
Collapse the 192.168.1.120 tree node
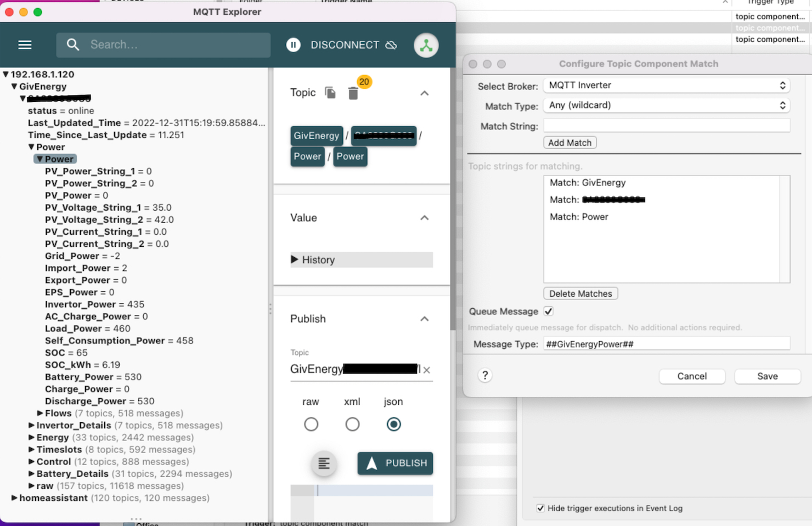pyautogui.click(x=5, y=74)
